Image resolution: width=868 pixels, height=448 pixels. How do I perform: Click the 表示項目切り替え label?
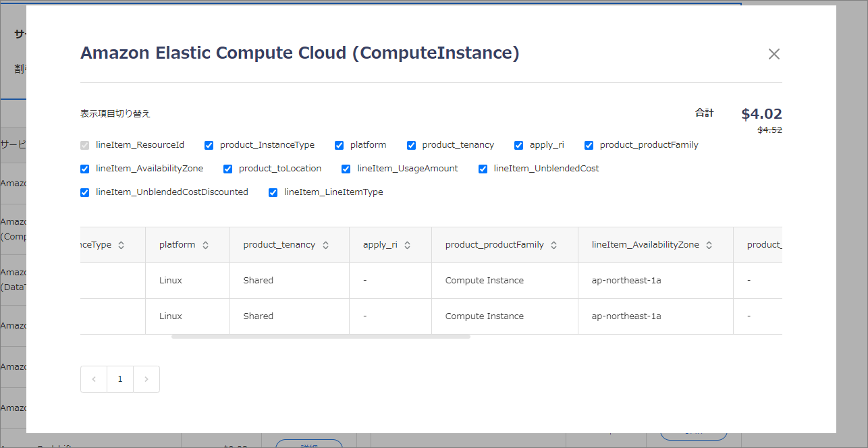(x=115, y=114)
